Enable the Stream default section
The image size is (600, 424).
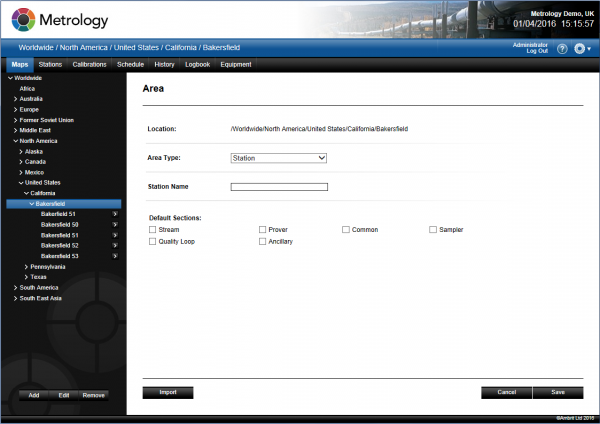(x=152, y=230)
